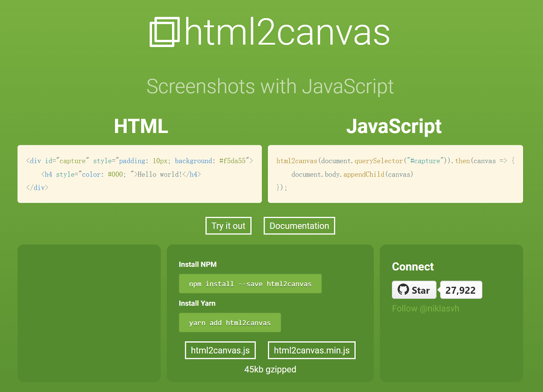This screenshot has height=392, width=543.
Task: Click the html2canvas title text
Action: pos(287,32)
